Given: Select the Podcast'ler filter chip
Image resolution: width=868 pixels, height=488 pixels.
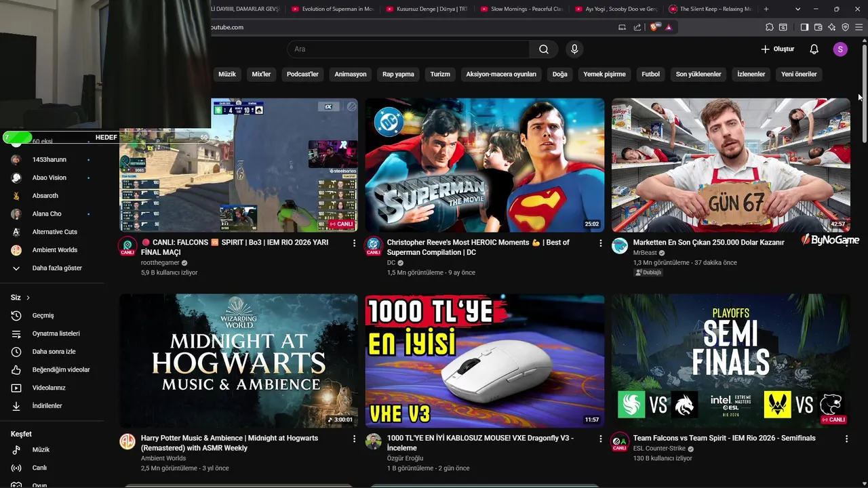Looking at the screenshot, I should (x=302, y=74).
